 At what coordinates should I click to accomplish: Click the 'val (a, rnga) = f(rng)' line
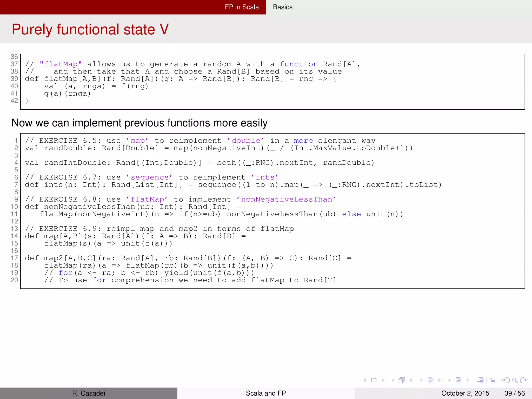(x=96, y=86)
